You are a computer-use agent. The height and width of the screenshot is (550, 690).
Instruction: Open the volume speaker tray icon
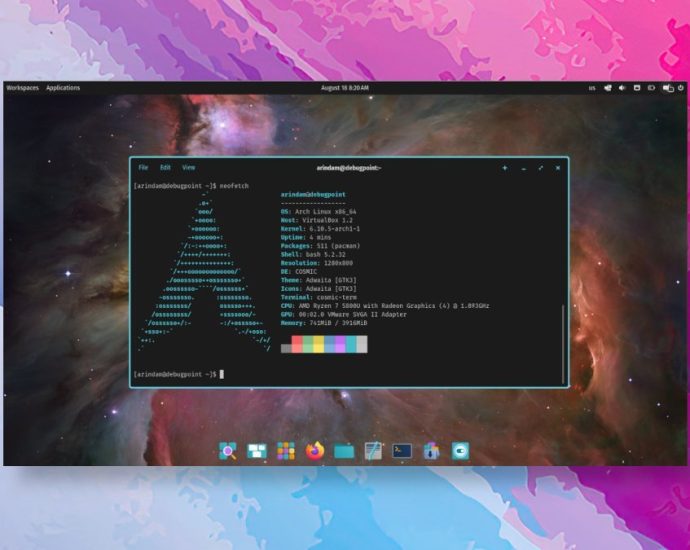click(622, 88)
